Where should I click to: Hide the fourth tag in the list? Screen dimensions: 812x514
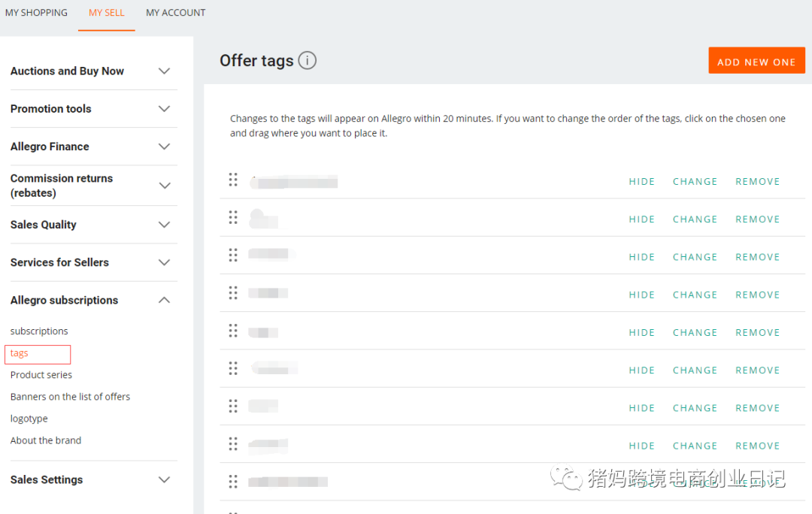coord(641,295)
